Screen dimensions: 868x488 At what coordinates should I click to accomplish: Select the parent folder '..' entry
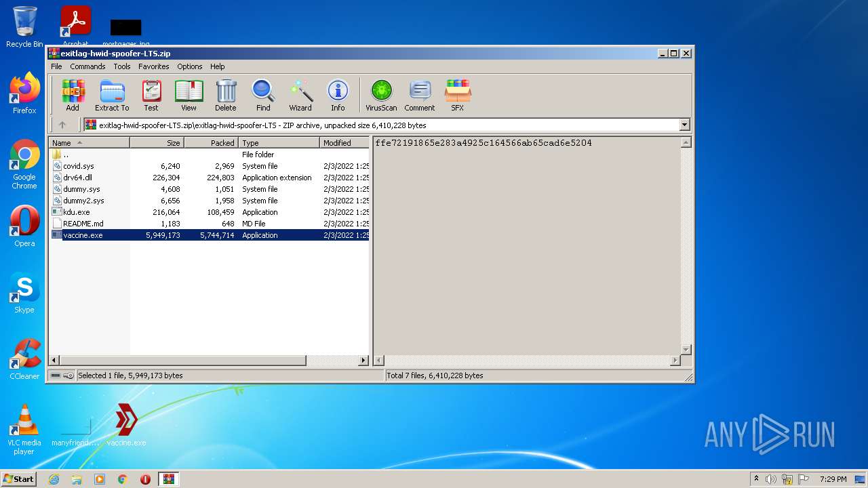click(210, 155)
